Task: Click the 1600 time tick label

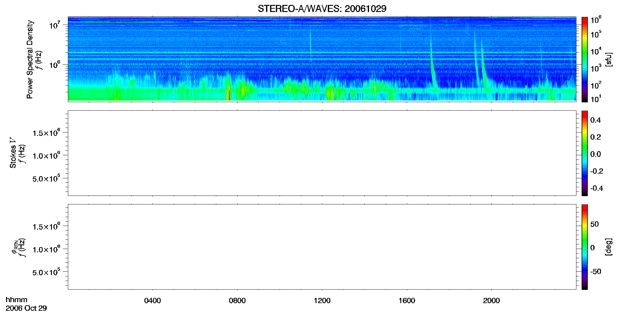Action: tap(407, 301)
